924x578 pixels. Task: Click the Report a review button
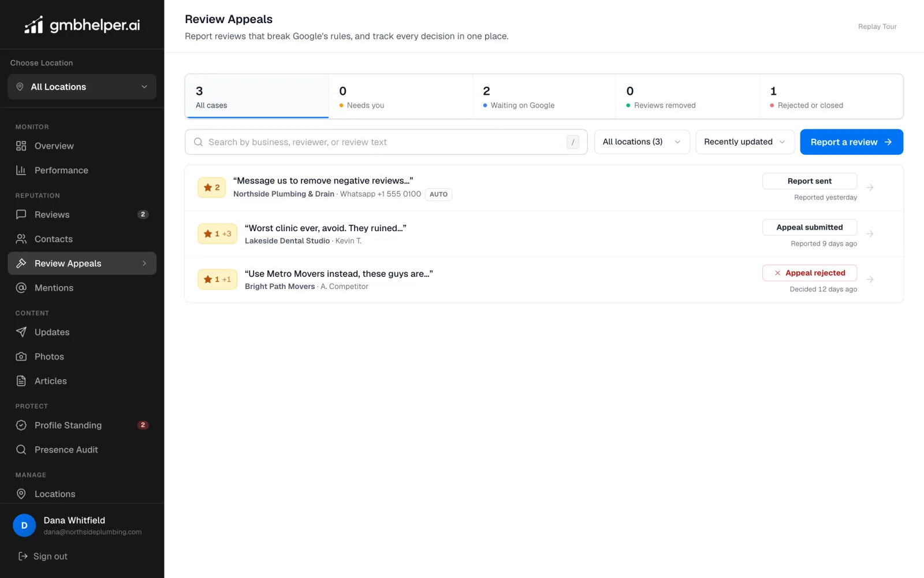click(x=851, y=142)
